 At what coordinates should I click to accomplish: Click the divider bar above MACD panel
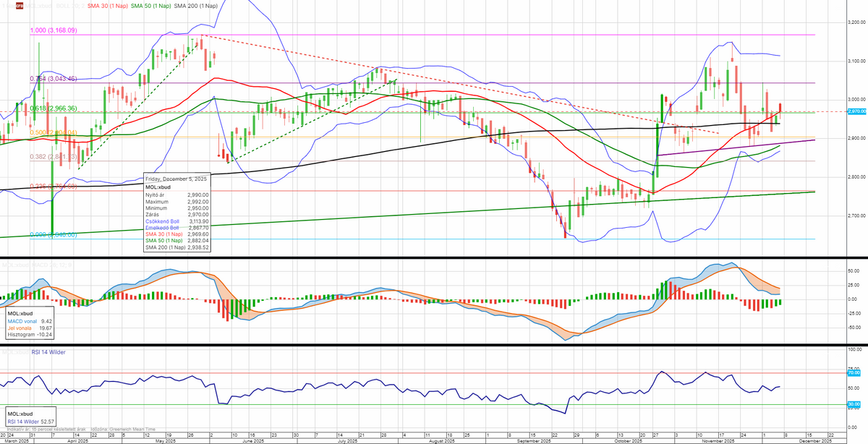(434, 257)
